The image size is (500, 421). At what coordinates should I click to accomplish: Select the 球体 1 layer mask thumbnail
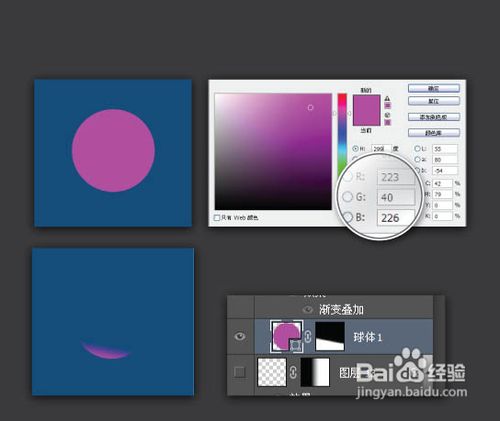point(330,336)
